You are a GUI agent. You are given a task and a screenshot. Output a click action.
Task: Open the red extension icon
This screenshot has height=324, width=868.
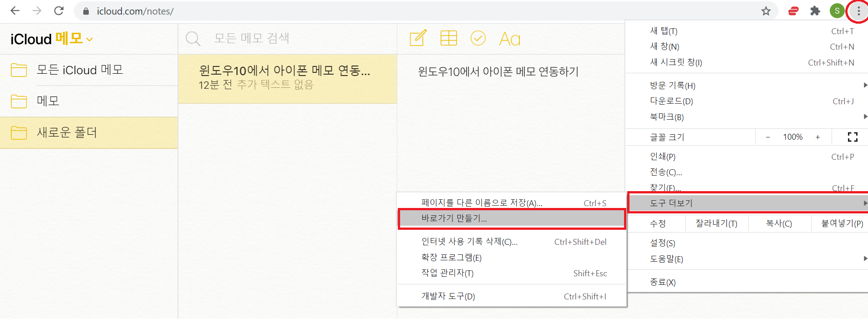pos(793,11)
